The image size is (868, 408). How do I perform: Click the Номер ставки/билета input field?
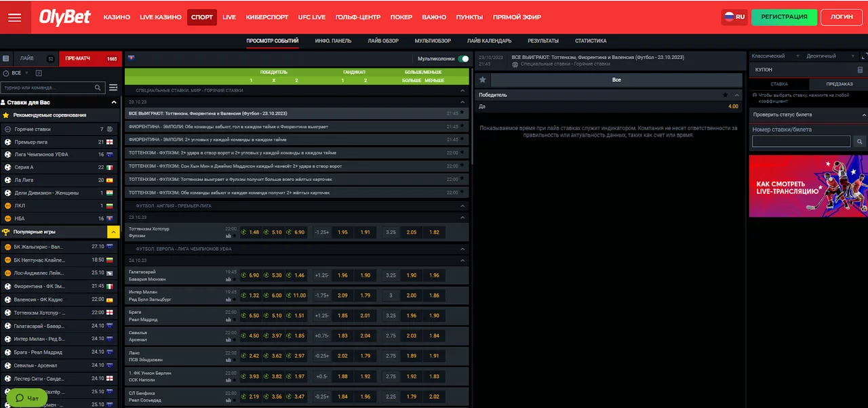[801, 142]
